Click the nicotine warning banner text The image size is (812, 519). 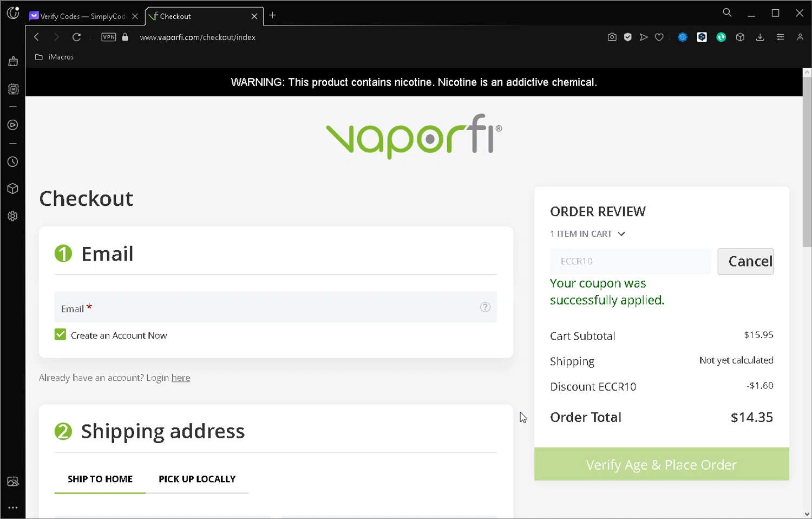(414, 82)
